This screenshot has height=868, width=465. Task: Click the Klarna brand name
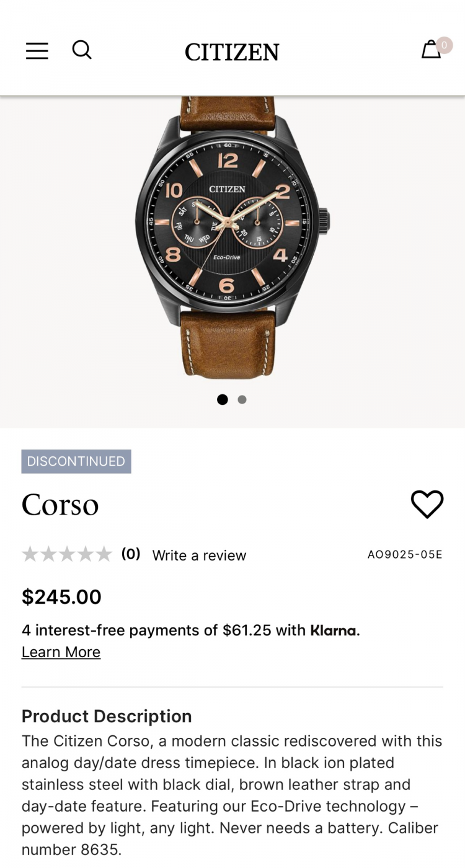coord(334,631)
